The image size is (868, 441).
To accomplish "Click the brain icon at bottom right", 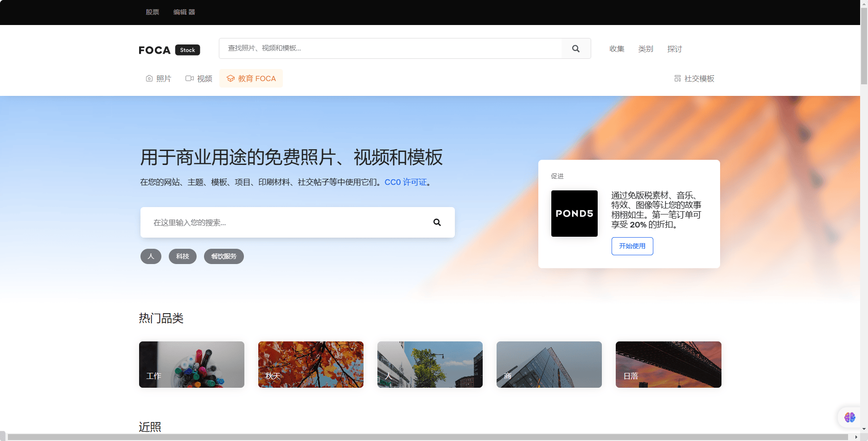I will [849, 417].
